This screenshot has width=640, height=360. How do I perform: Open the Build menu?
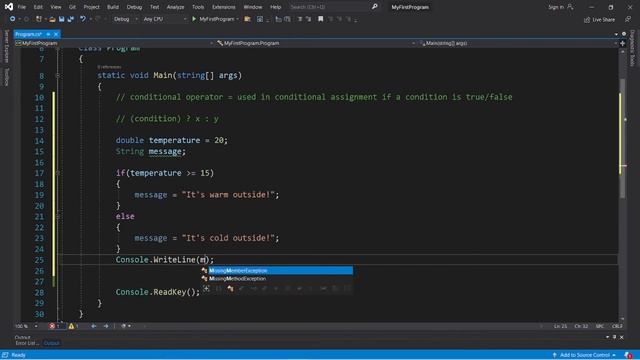113,7
